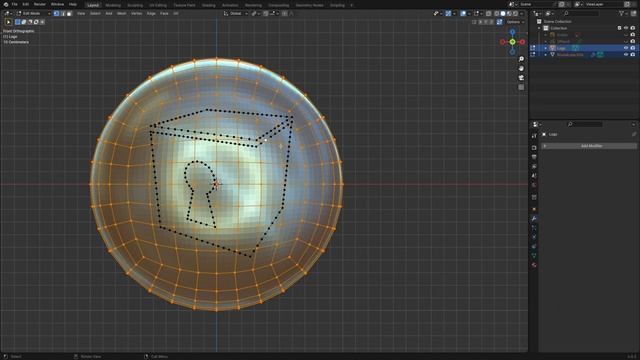
Task: Expand the Logo object in outliner
Action: tap(546, 48)
